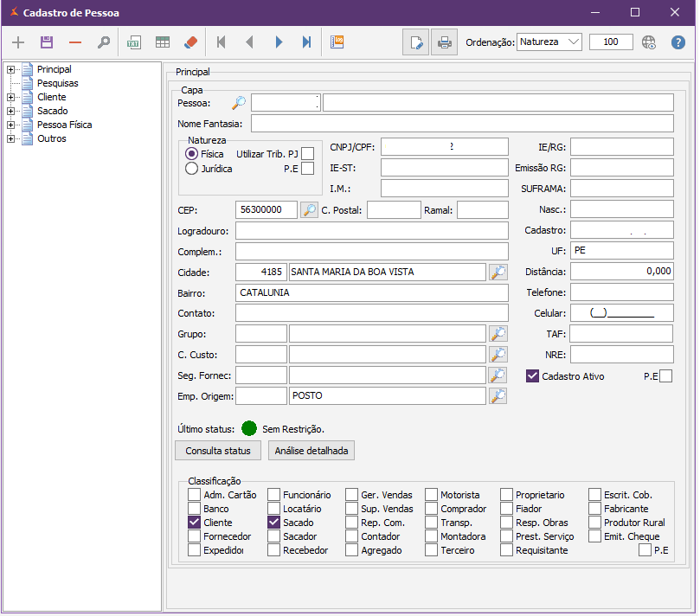Check the Fornecedor classification checkbox

click(195, 536)
